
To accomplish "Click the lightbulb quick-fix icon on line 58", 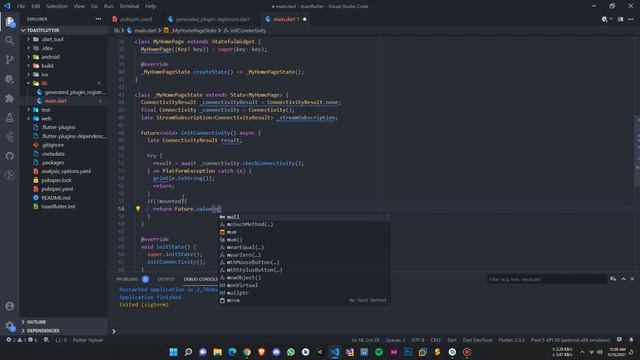I will point(138,209).
